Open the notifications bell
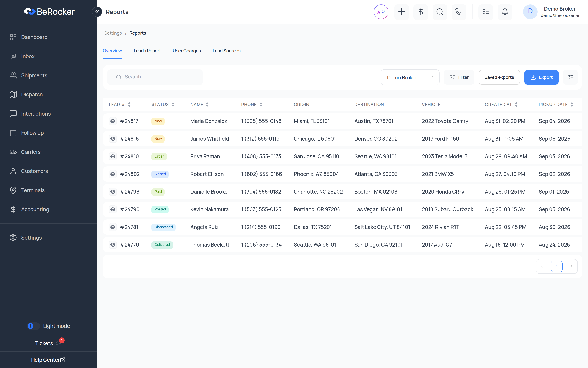This screenshot has height=368, width=588. [505, 12]
